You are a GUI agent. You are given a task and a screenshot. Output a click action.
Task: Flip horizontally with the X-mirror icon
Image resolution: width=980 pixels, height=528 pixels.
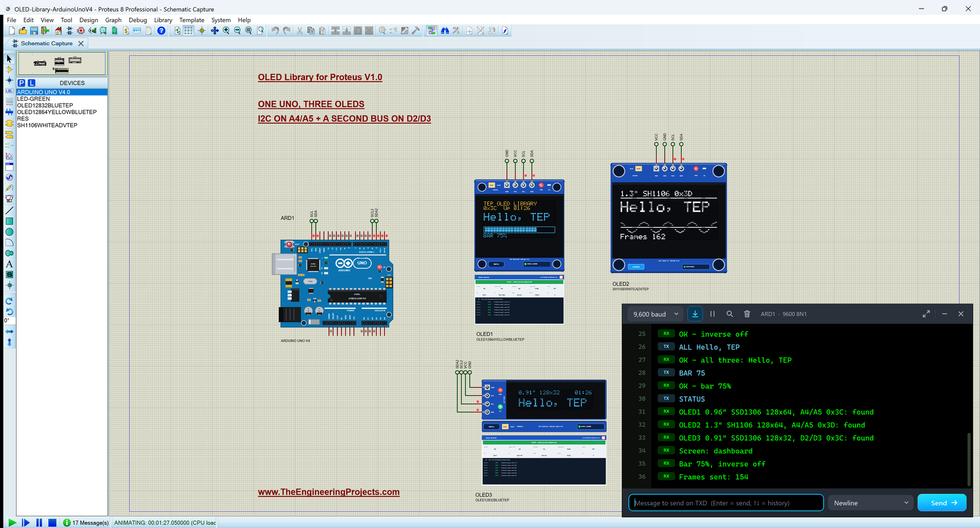point(9,331)
